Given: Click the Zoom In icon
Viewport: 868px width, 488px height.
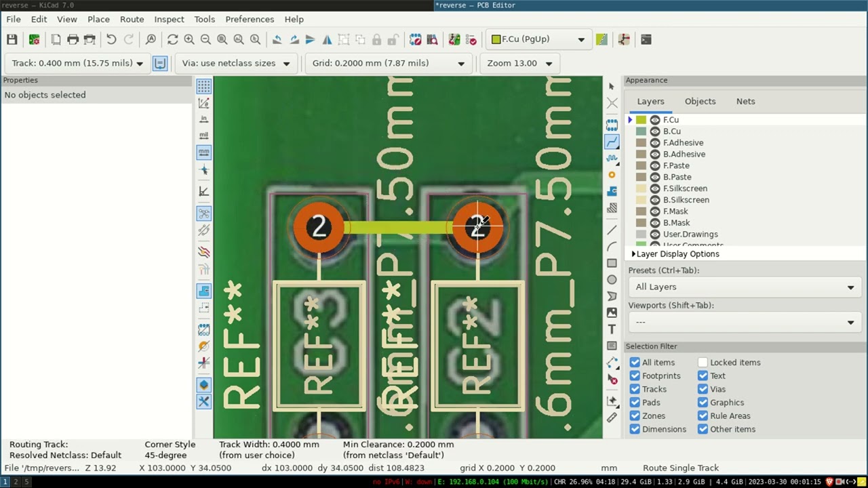Looking at the screenshot, I should (x=189, y=39).
